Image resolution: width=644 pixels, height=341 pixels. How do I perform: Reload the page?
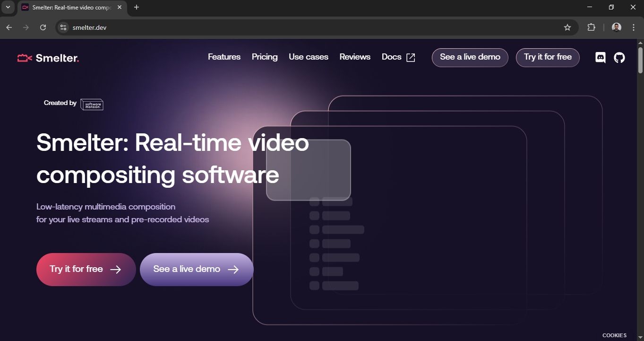[x=43, y=27]
